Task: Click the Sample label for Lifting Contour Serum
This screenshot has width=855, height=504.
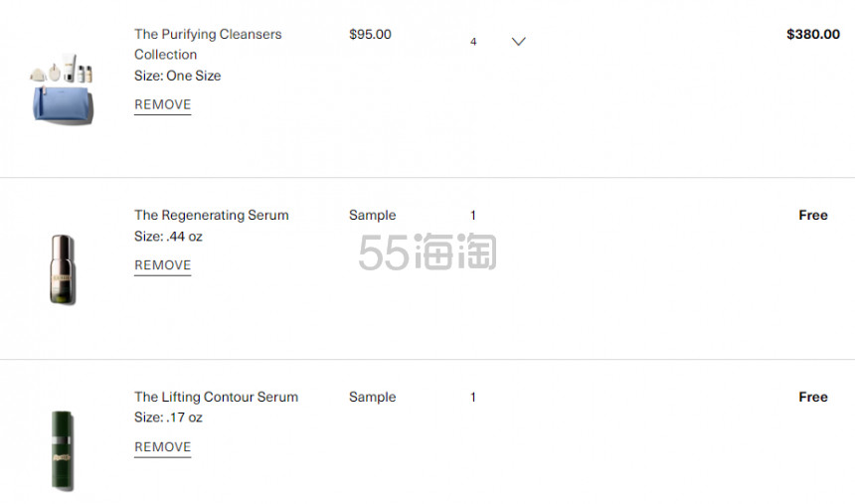Action: coord(372,397)
